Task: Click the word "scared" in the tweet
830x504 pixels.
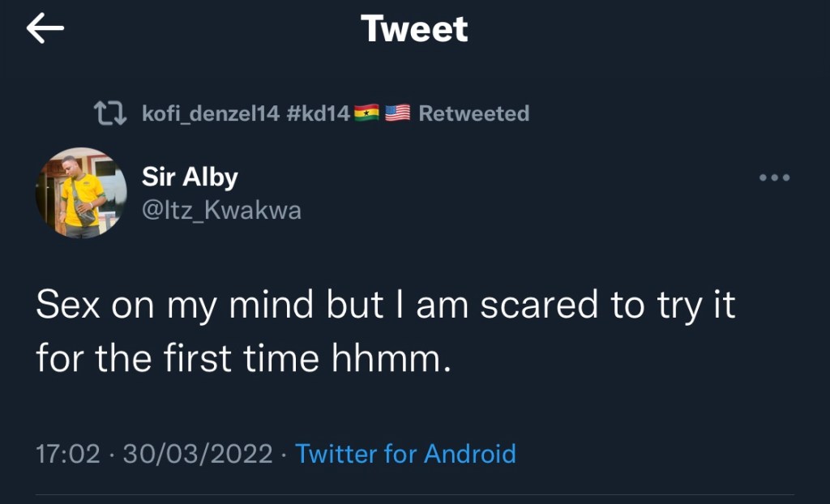Action: [x=538, y=306]
